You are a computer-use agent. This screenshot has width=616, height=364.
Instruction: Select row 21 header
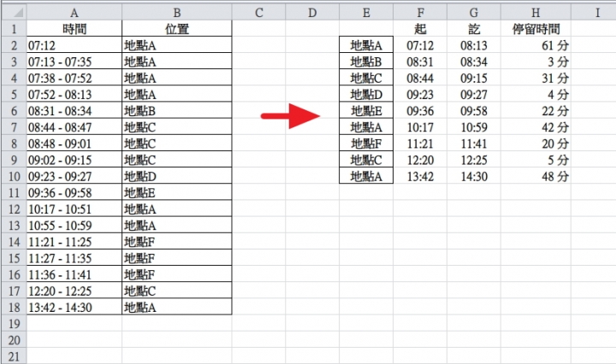(15, 356)
